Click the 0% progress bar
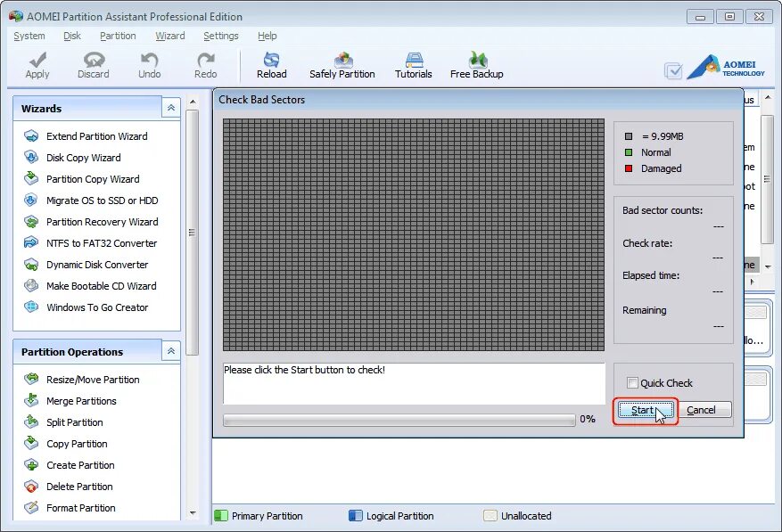 (399, 420)
